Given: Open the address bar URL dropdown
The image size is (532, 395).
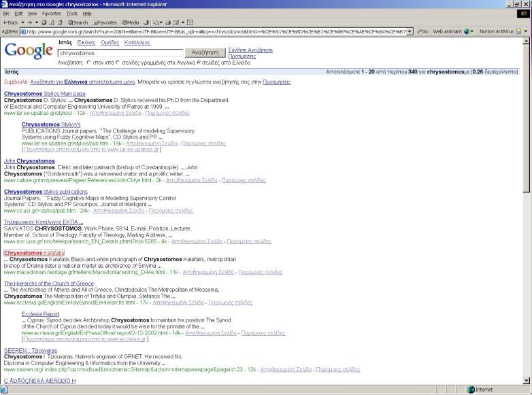Looking at the screenshot, I should click(410, 31).
